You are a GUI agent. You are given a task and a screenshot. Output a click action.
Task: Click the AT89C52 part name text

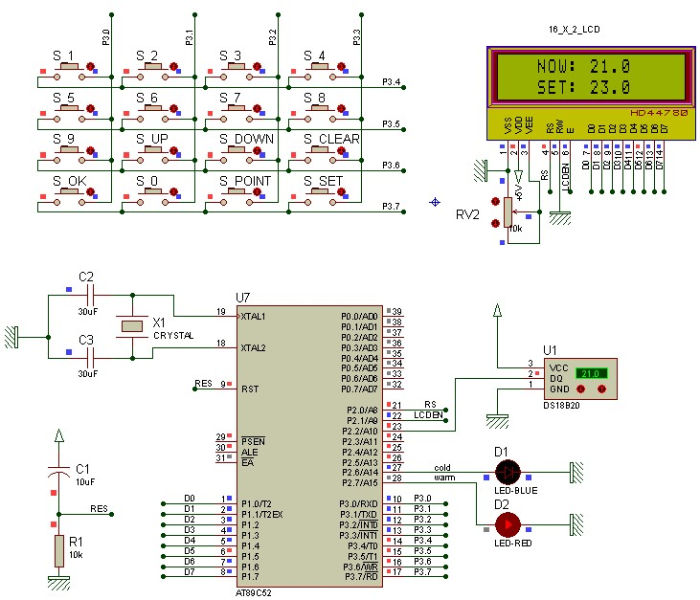click(253, 593)
